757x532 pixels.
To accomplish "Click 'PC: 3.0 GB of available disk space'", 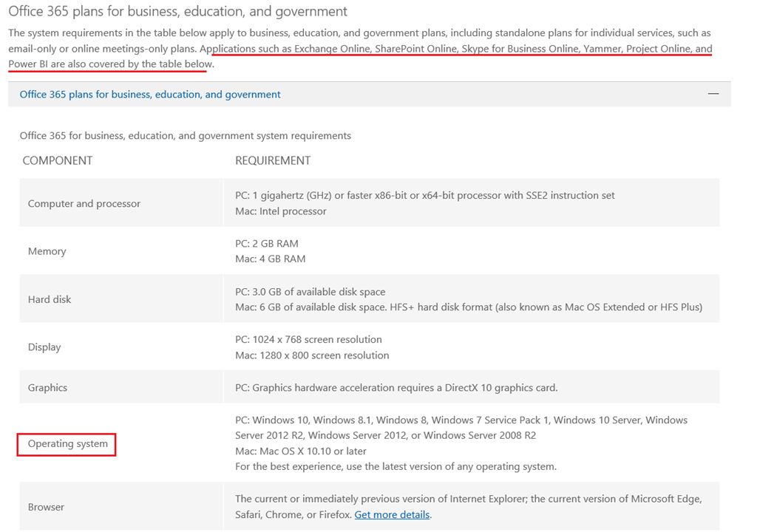I will [310, 292].
